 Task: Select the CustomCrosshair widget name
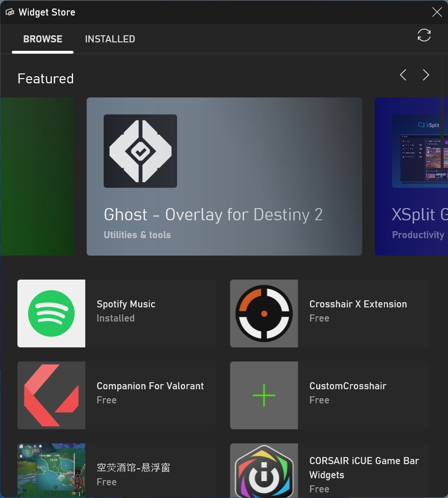348,386
